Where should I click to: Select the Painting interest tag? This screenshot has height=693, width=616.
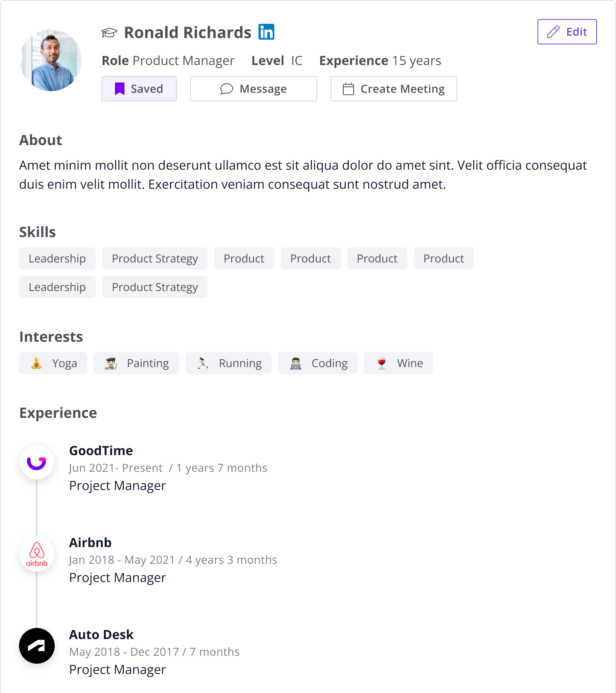(x=136, y=363)
